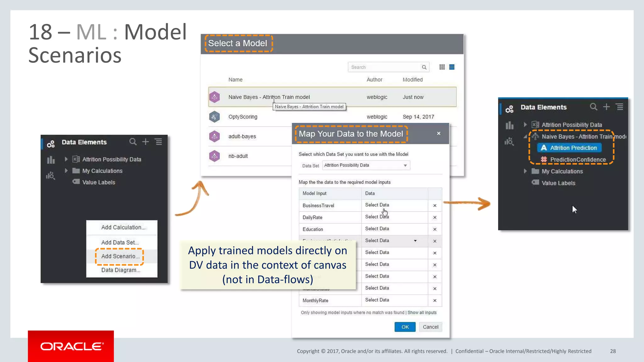Click OK in Map Your Data dialog
644x362 pixels.
tap(405, 327)
